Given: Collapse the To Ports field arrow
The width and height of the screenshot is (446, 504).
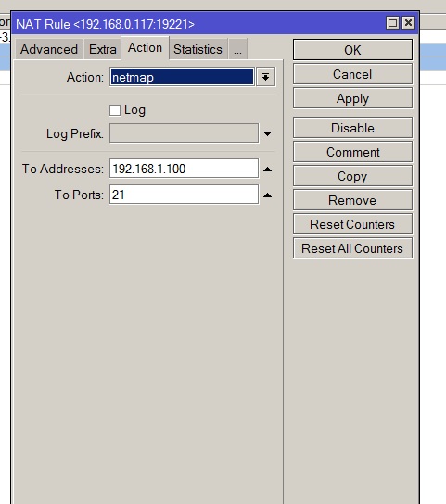Looking at the screenshot, I should coord(267,195).
